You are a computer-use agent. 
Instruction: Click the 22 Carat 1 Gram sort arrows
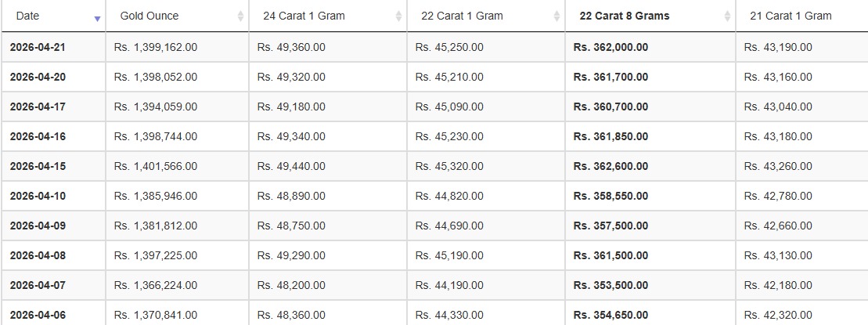coord(556,16)
